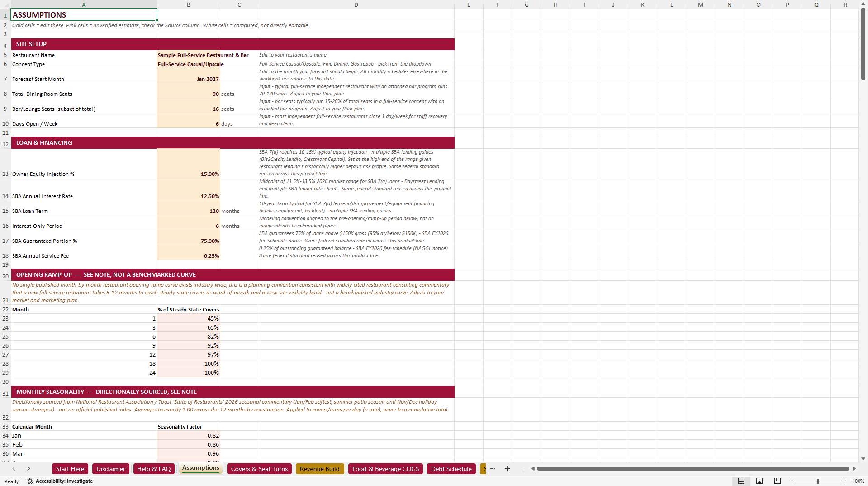Click the Days Open / Week label

tap(34, 124)
